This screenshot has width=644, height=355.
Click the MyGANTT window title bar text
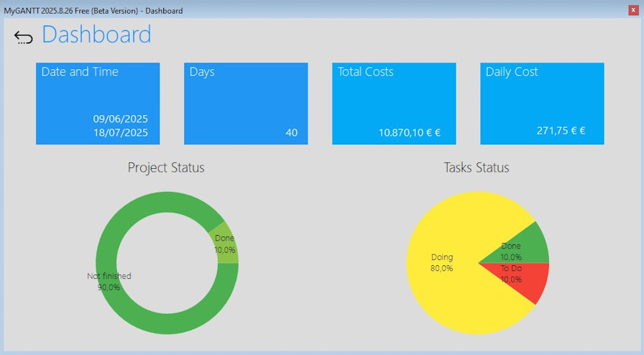point(93,11)
